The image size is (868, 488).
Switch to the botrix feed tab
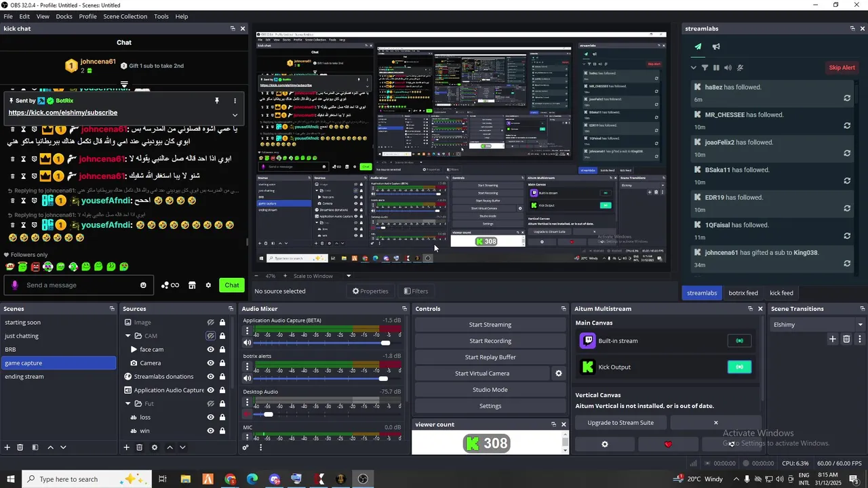point(743,293)
